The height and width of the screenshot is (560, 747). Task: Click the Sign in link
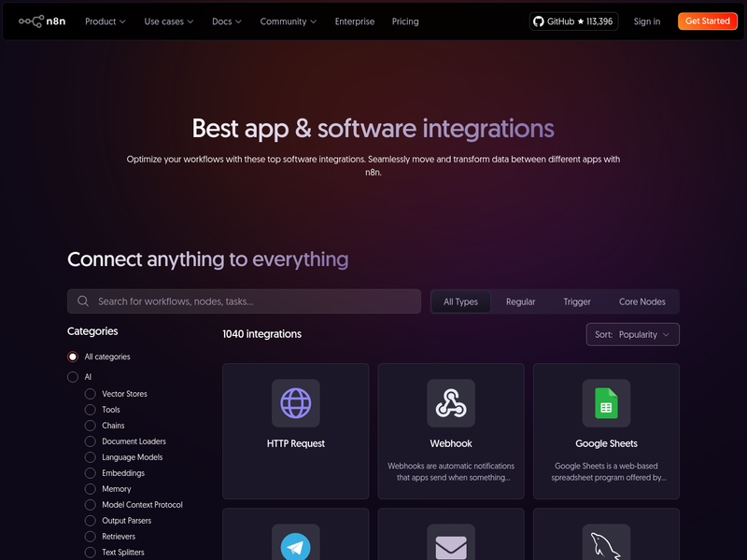coord(646,21)
